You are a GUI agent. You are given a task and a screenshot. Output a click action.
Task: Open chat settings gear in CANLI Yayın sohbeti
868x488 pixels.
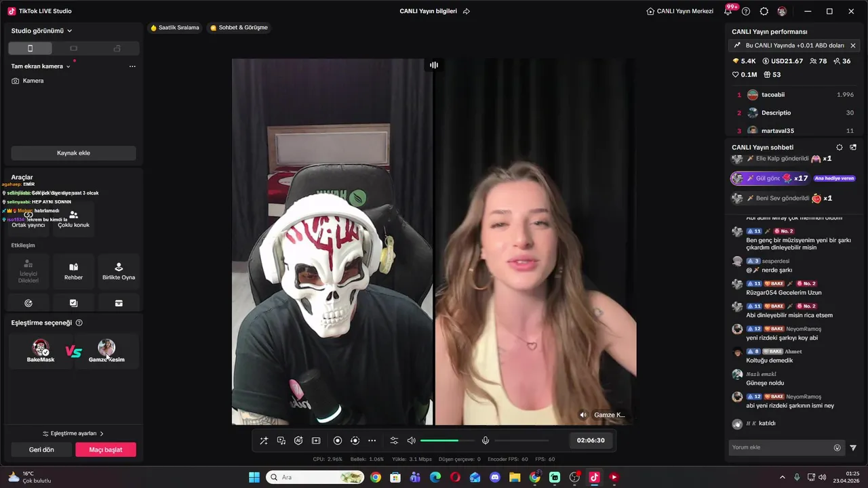(840, 147)
